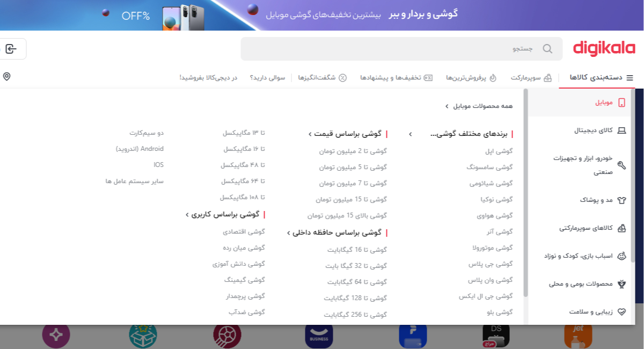Click در دیجی‌کالا بفروشید! link
This screenshot has width=644, height=349.
208,78
